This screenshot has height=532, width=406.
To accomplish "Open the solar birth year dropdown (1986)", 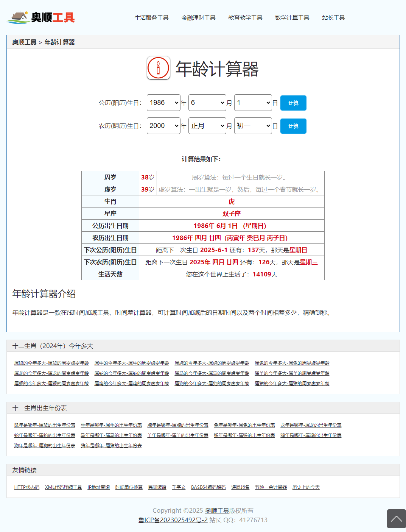I will (163, 103).
